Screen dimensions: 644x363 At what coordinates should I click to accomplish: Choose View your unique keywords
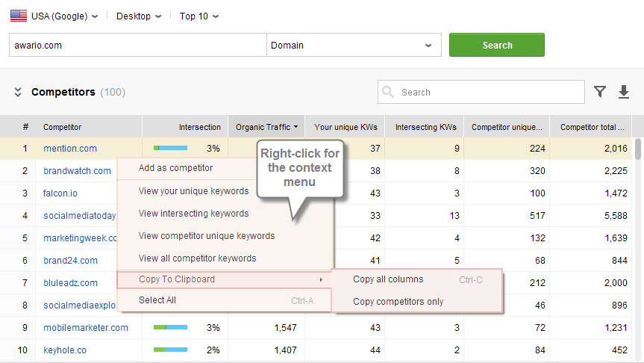pos(193,191)
